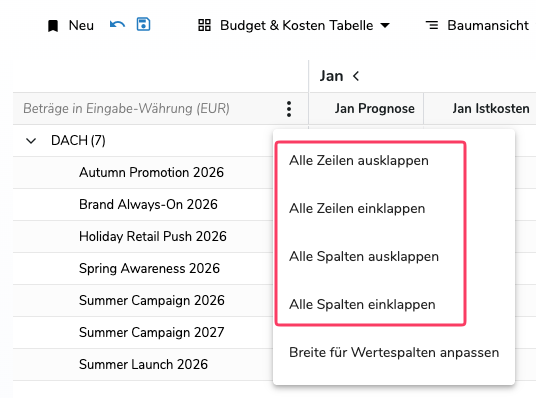Click the Baumansicht lines icon
The image size is (536, 398).
click(x=432, y=25)
